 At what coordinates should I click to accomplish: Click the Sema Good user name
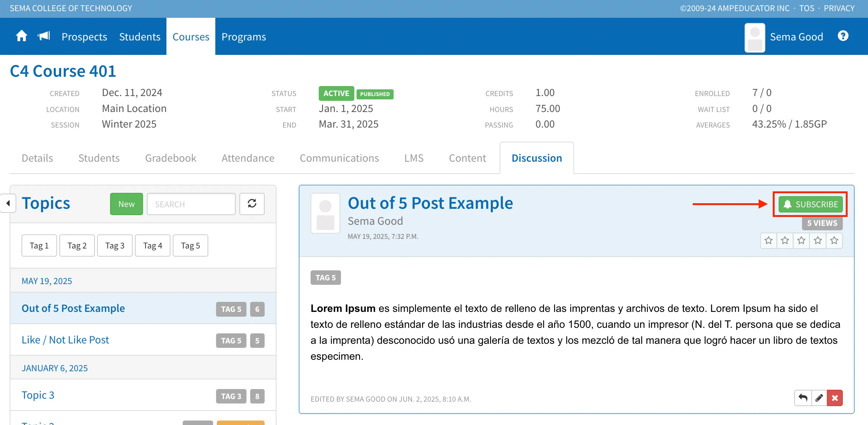click(796, 37)
